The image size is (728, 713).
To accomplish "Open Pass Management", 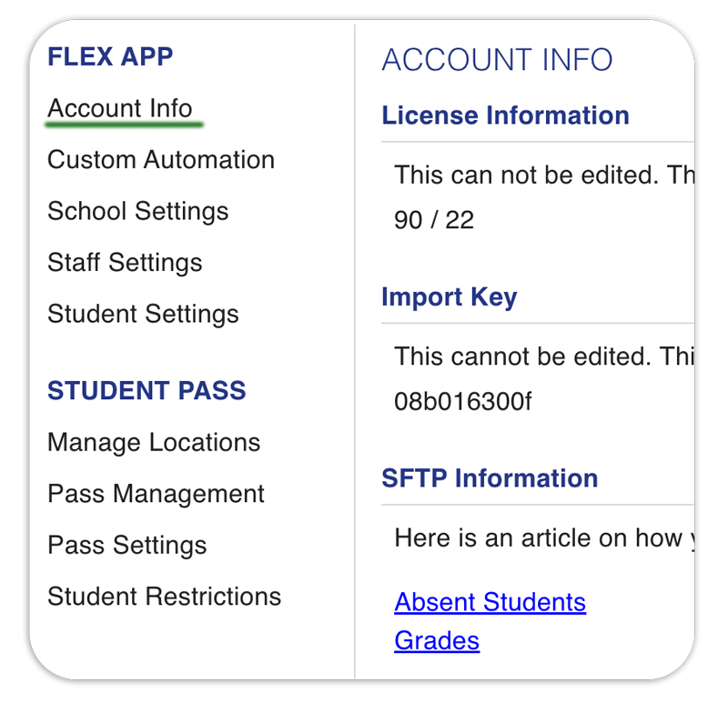I will point(156,494).
